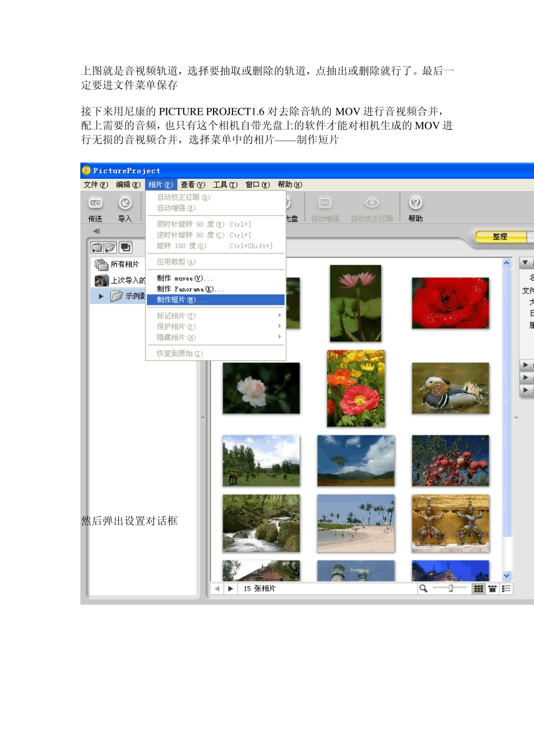This screenshot has width=534, height=756.
Task: Expand the 示例 folder tree arrow
Action: (x=101, y=296)
